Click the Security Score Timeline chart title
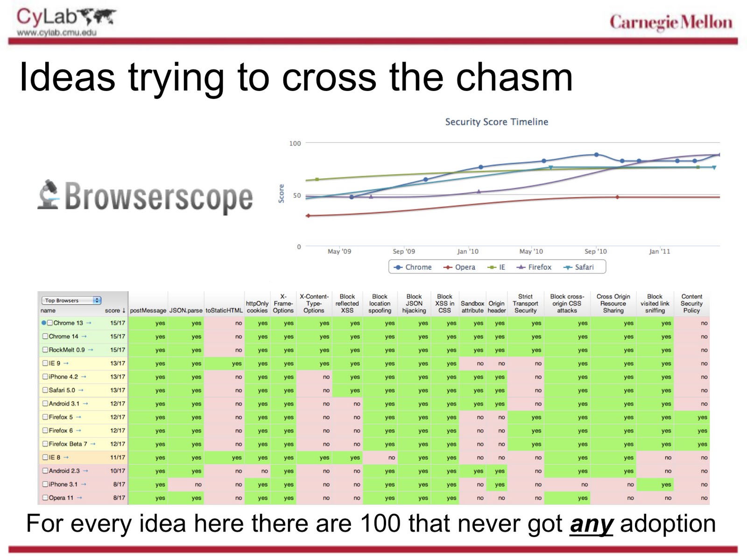 click(x=496, y=122)
